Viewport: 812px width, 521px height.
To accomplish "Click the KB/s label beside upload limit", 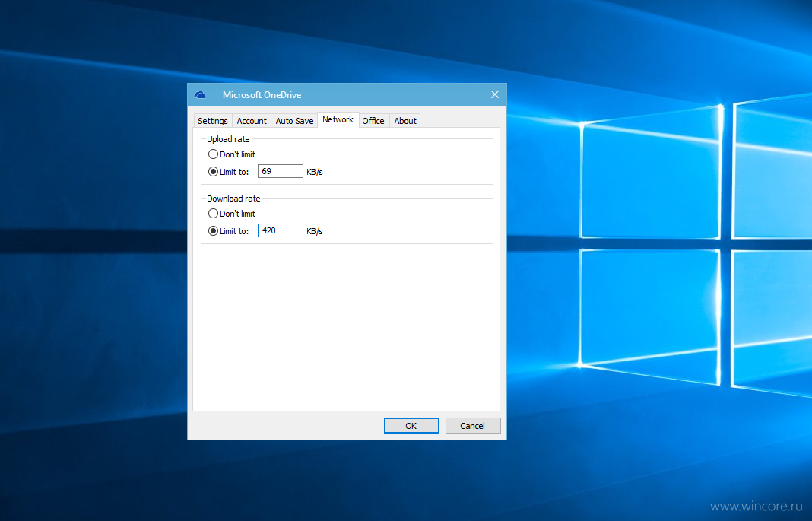I will click(314, 172).
